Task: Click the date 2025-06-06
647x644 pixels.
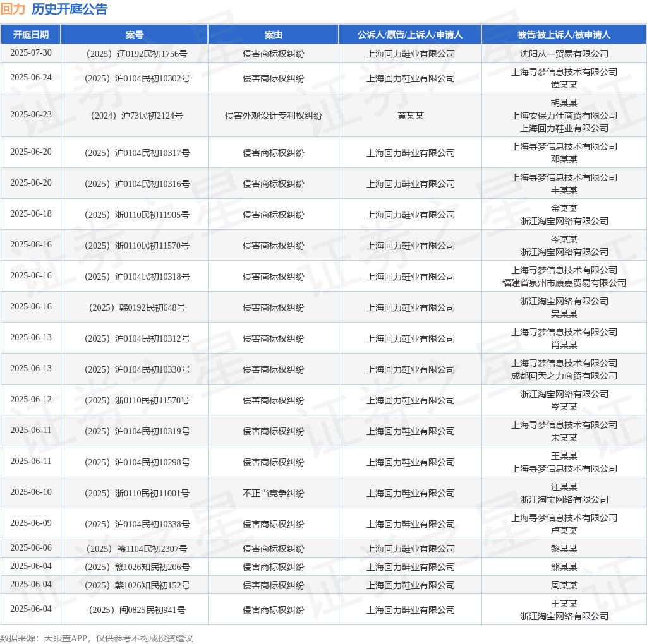Action: click(31, 547)
